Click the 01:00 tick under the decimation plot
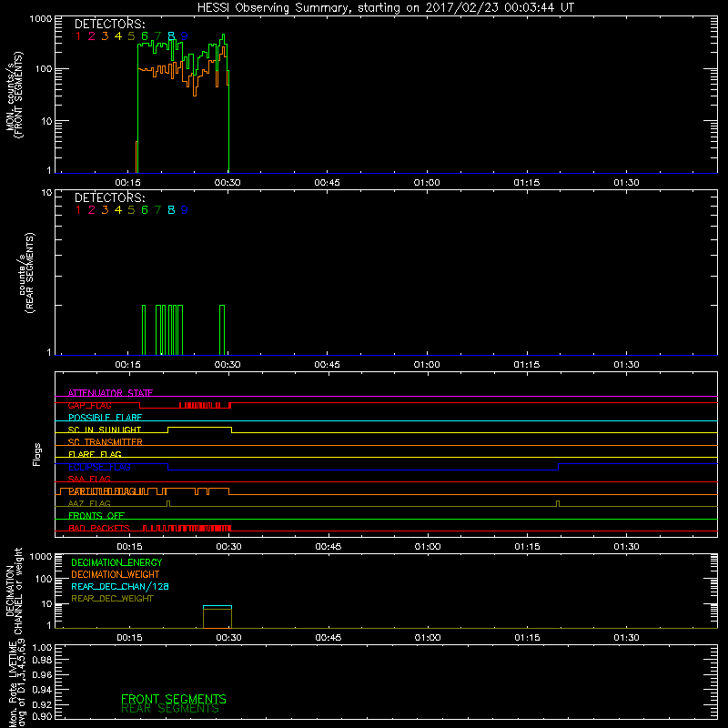 pos(428,638)
